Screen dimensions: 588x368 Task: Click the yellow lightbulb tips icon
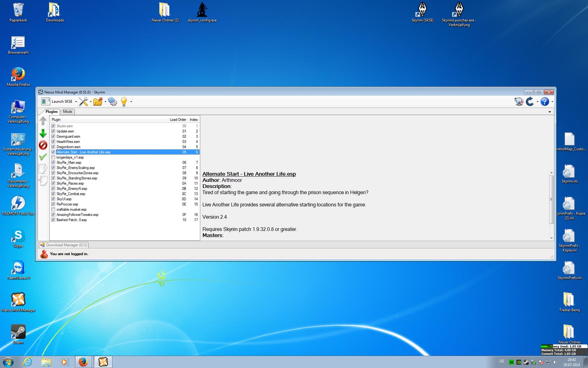coord(124,102)
